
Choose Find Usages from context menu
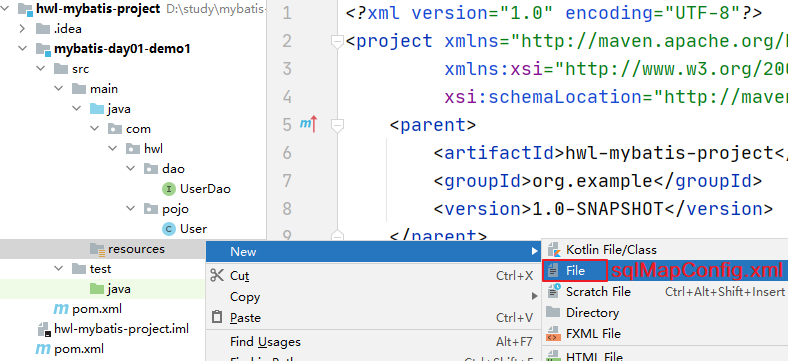click(373, 342)
